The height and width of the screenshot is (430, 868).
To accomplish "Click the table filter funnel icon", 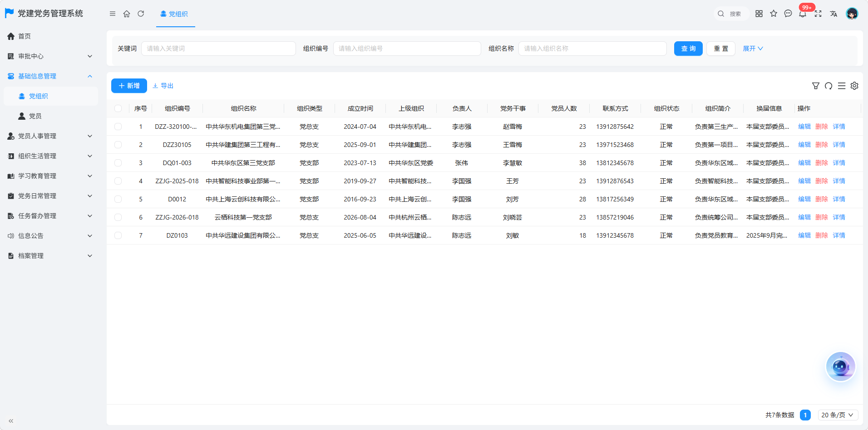I will [816, 86].
